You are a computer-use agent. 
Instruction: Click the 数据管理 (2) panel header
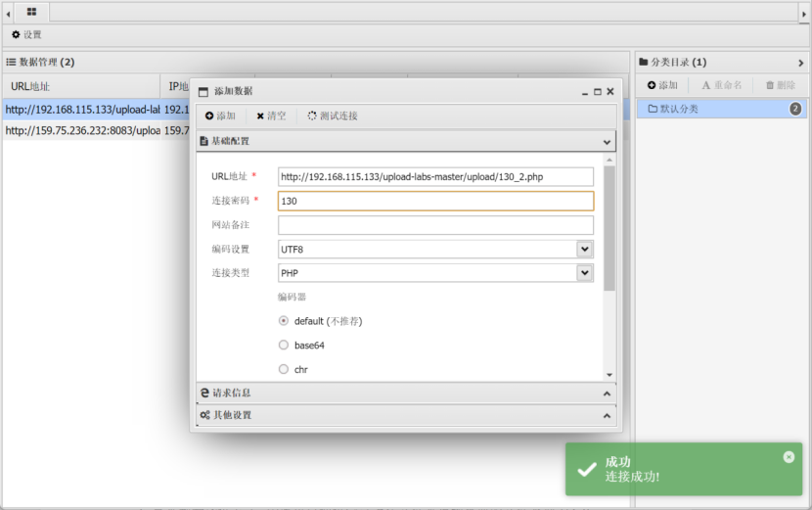point(316,63)
